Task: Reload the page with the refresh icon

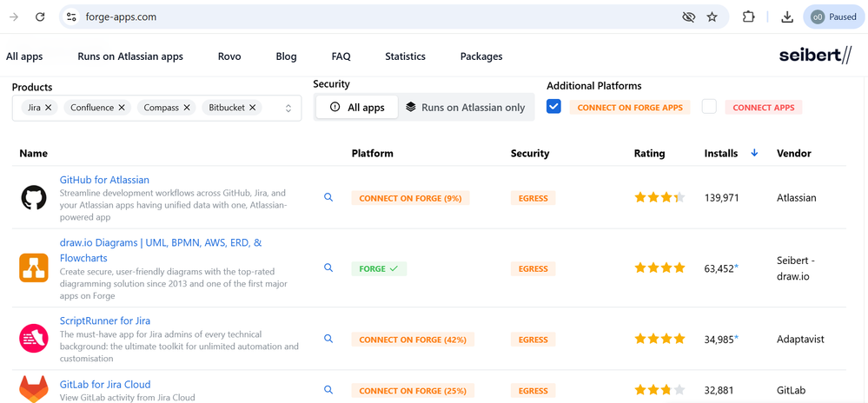Action: coord(40,17)
